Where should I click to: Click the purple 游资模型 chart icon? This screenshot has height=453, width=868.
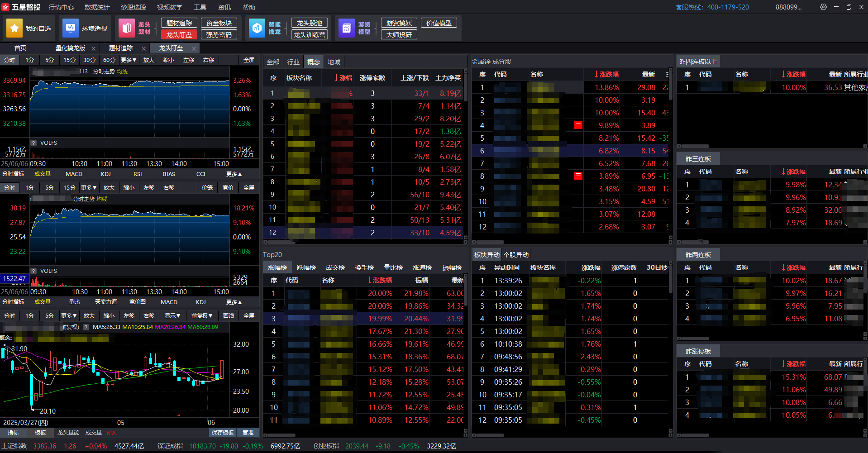pos(347,28)
